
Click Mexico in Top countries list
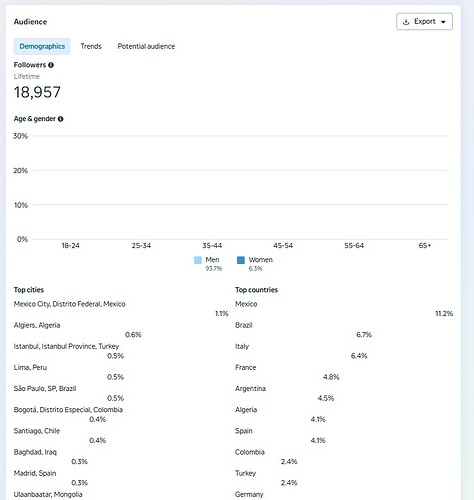246,304
